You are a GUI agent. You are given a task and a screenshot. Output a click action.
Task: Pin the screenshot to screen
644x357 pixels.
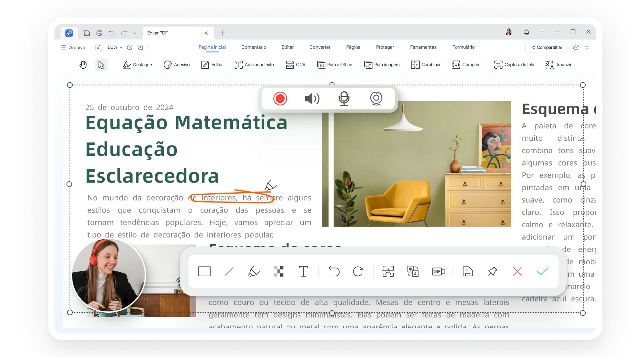[x=493, y=272]
